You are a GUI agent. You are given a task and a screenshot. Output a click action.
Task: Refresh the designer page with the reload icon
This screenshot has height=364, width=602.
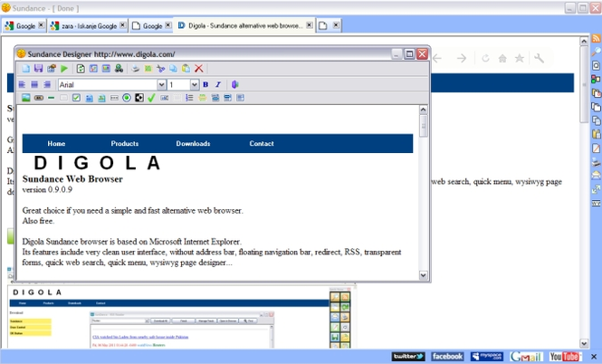click(81, 68)
